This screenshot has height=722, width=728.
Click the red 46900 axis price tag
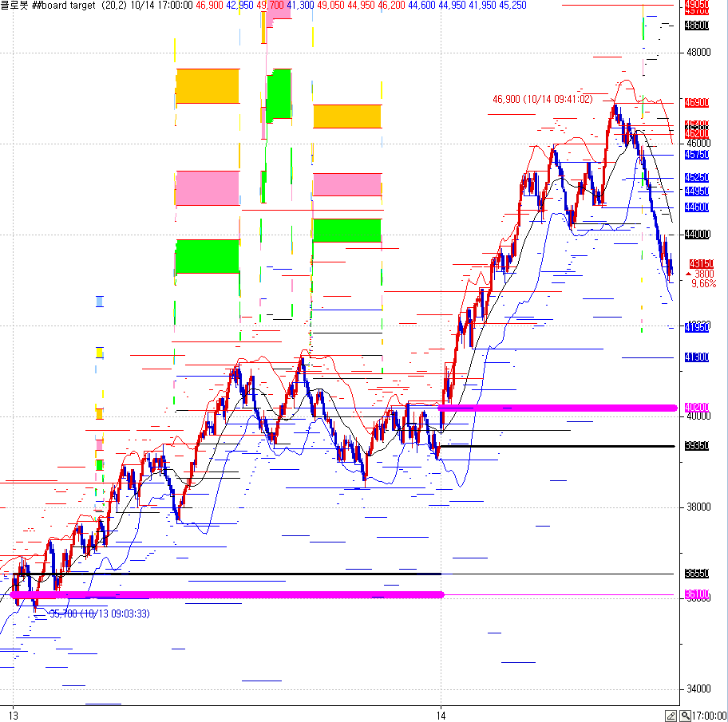(697, 103)
